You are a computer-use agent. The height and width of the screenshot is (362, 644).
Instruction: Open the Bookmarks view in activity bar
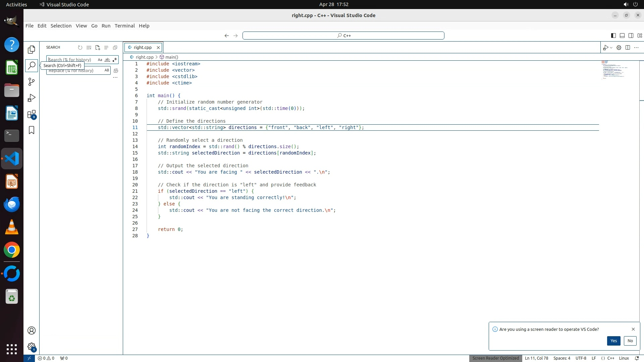(32, 130)
